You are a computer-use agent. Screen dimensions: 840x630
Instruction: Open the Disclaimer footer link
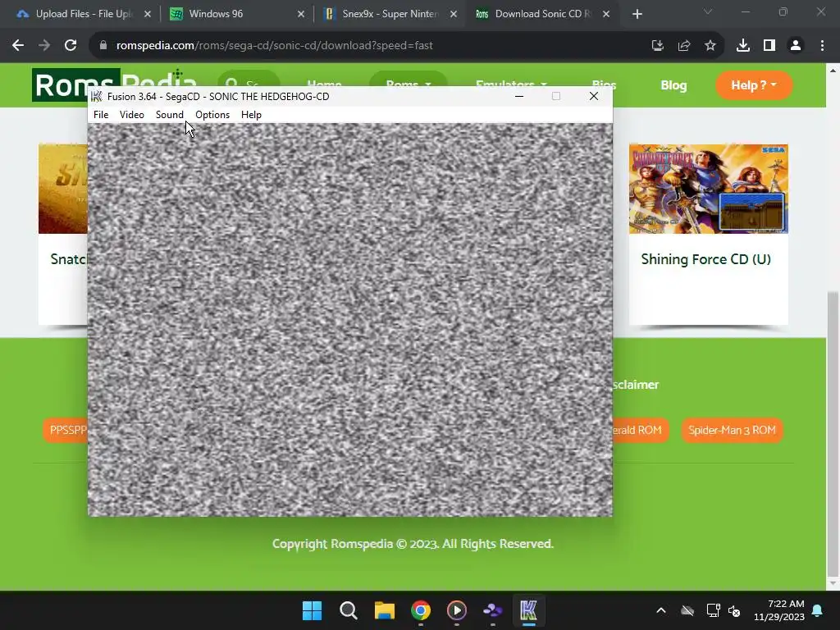(636, 385)
